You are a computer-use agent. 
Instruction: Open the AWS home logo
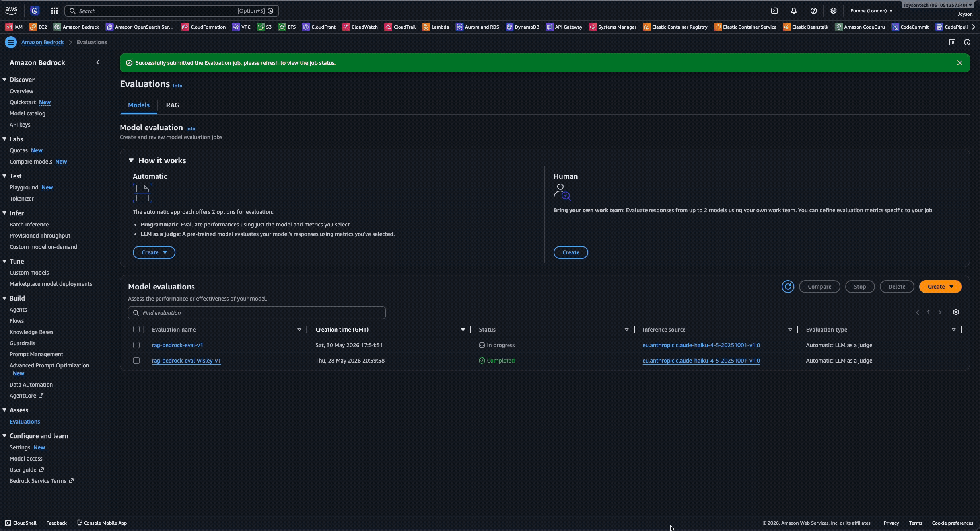[x=11, y=11]
